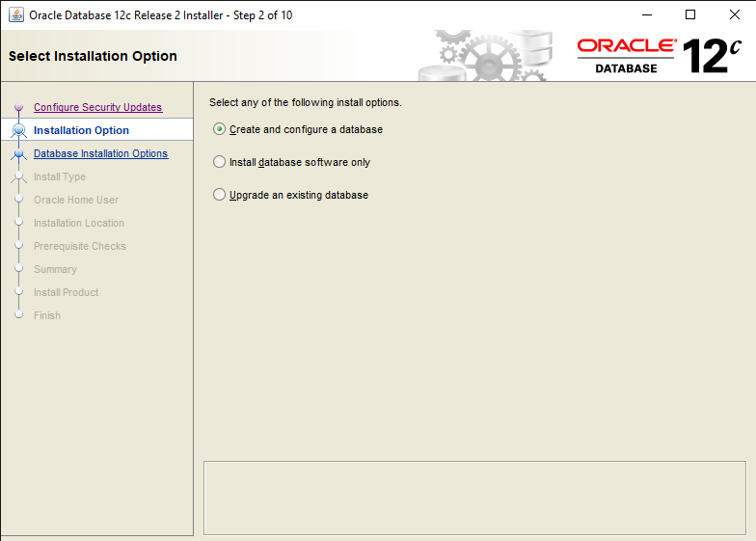Click the Oracle Database 12c logo
Screen dimensions: 756x541
point(659,56)
